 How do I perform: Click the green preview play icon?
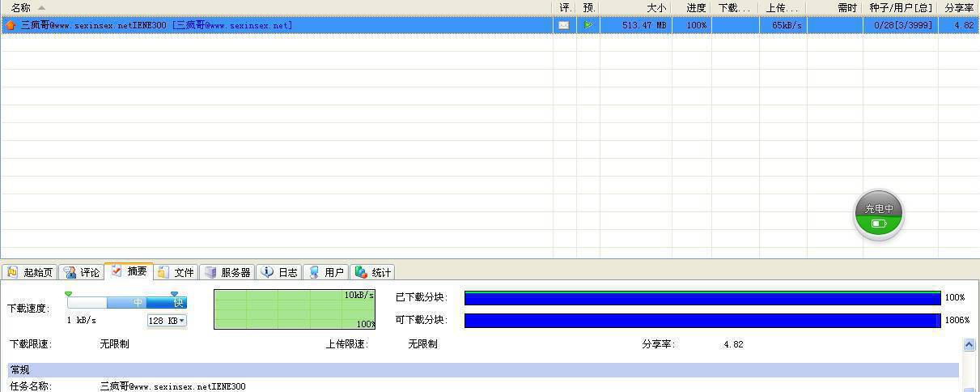tap(588, 25)
